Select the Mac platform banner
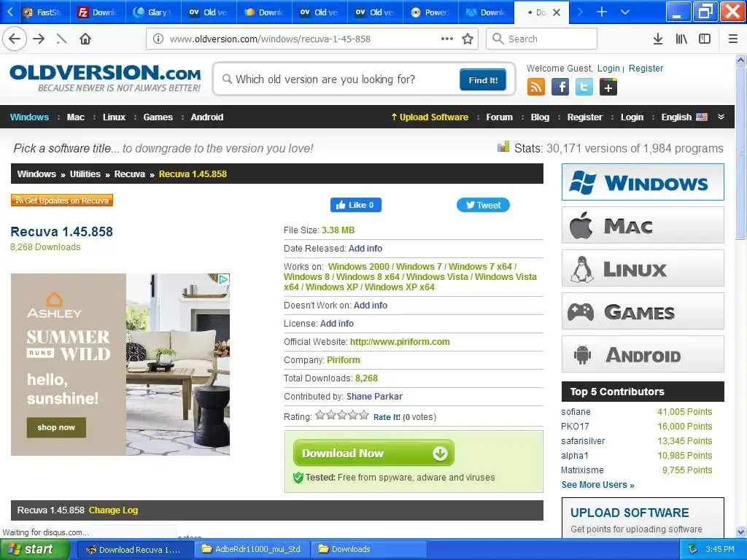Screen dimensions: 747x560 (643, 225)
